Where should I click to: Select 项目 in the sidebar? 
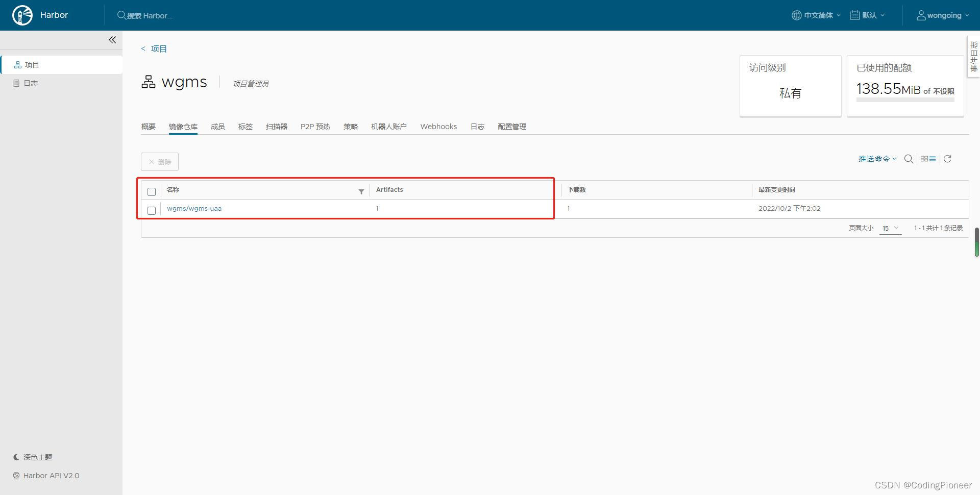point(61,65)
